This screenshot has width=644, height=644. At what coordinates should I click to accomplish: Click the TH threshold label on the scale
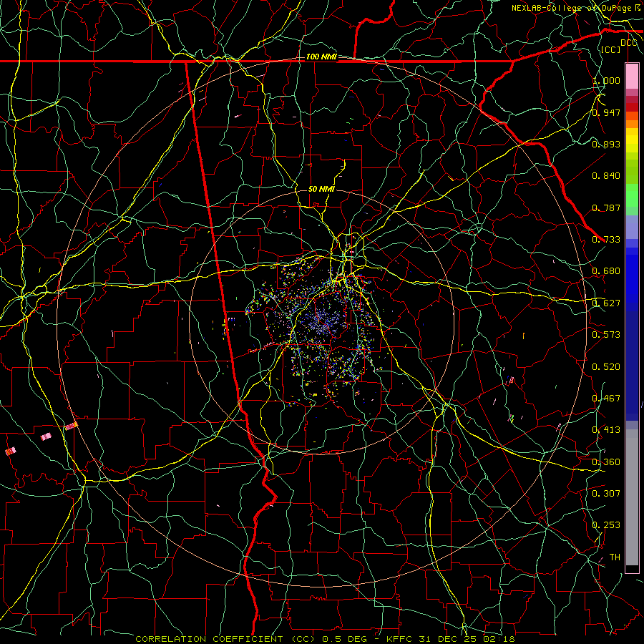tap(615, 557)
